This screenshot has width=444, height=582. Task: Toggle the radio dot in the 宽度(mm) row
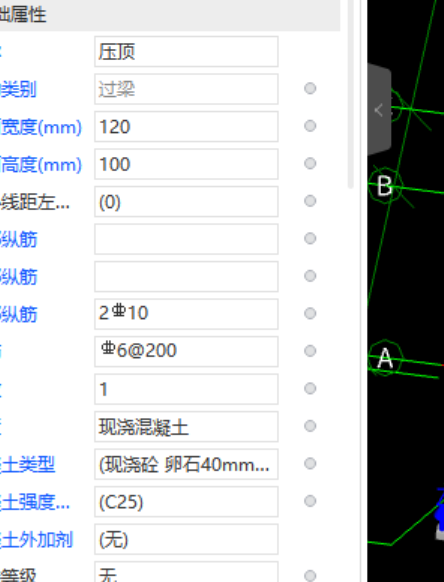point(310,126)
